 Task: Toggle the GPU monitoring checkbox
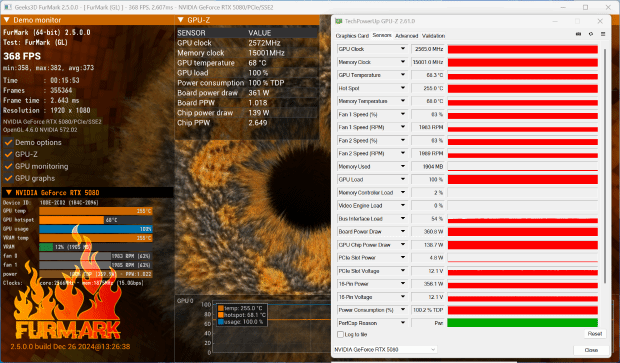click(8, 166)
